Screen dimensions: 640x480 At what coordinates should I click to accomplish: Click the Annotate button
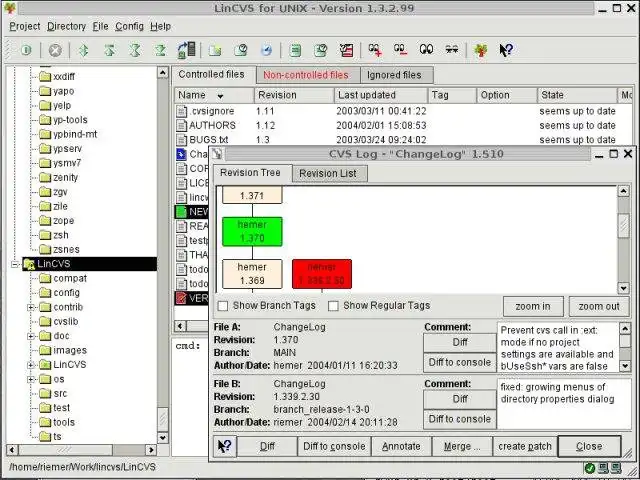(x=401, y=447)
